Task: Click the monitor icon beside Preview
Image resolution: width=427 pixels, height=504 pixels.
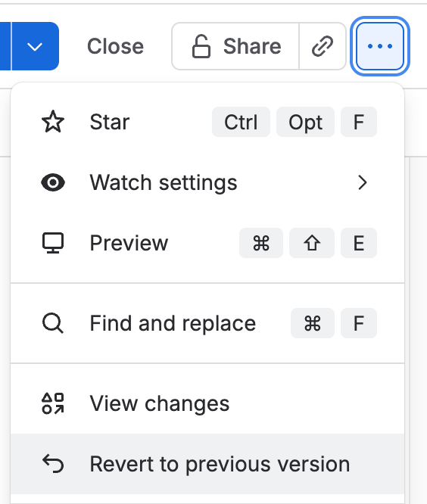Action: (x=53, y=243)
